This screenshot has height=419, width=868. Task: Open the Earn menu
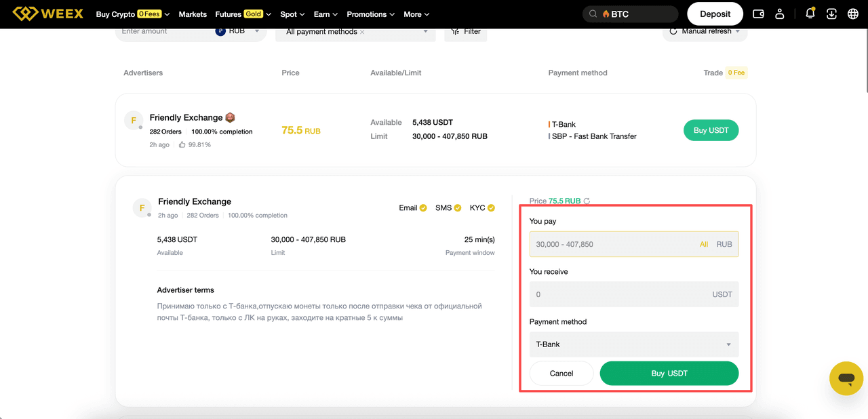point(325,14)
